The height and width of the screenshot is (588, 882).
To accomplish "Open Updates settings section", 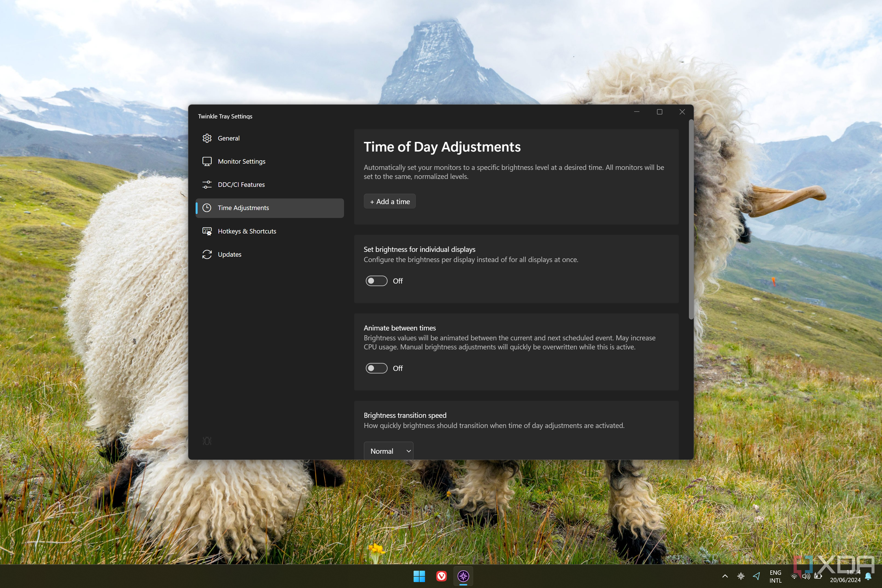I will [x=229, y=254].
